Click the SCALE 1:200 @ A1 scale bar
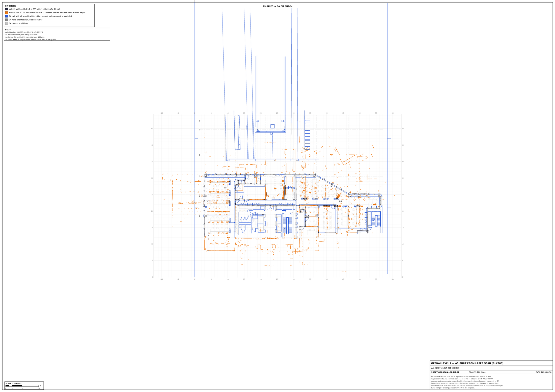 pos(24,385)
